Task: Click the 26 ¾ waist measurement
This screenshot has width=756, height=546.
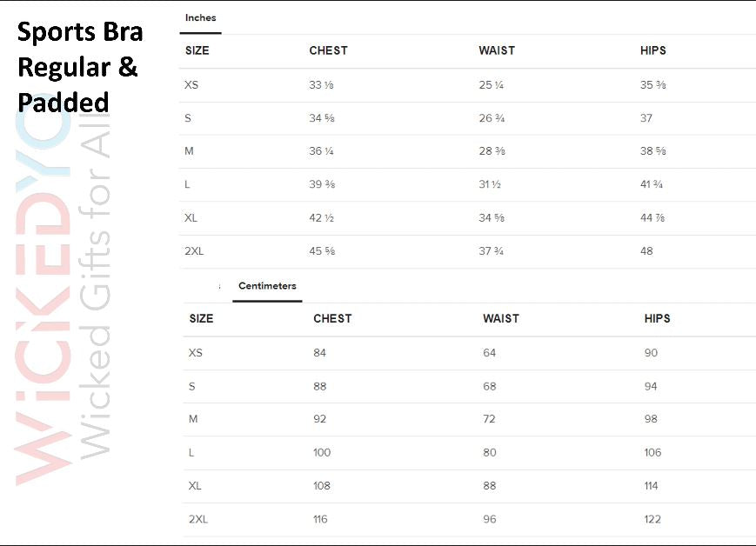Action: coord(492,118)
